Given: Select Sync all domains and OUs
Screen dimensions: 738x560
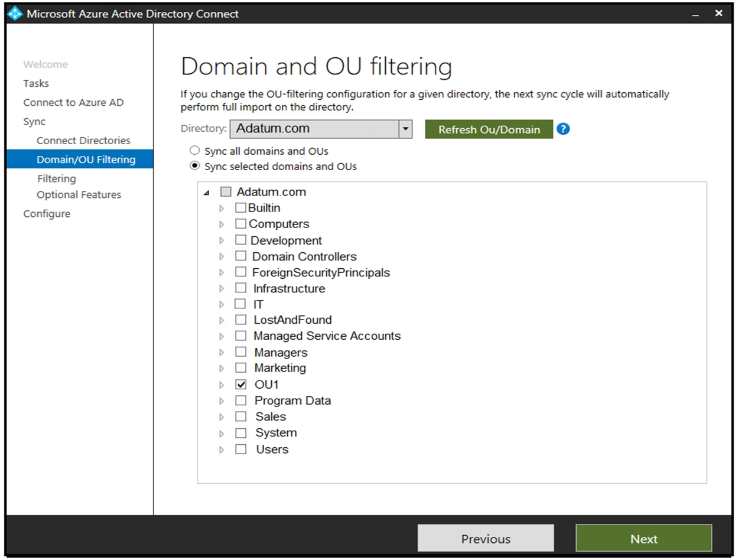Looking at the screenshot, I should point(194,151).
